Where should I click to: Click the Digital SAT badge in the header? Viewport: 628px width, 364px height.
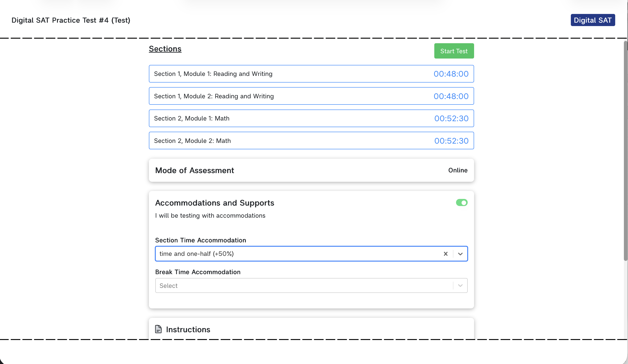[593, 20]
